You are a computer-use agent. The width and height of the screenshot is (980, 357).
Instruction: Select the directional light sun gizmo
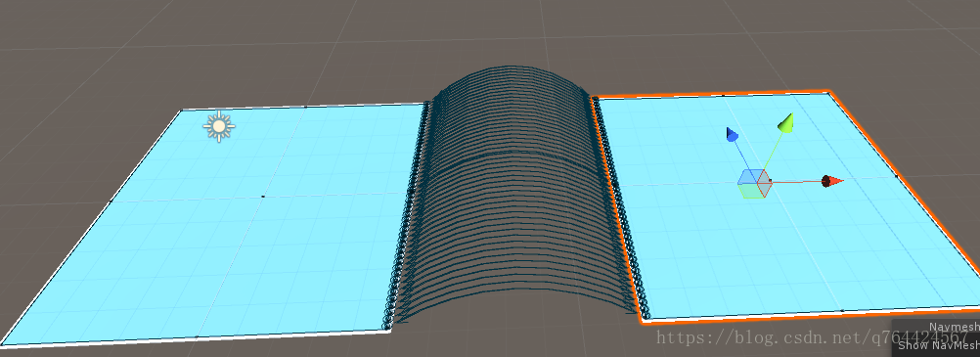(219, 126)
